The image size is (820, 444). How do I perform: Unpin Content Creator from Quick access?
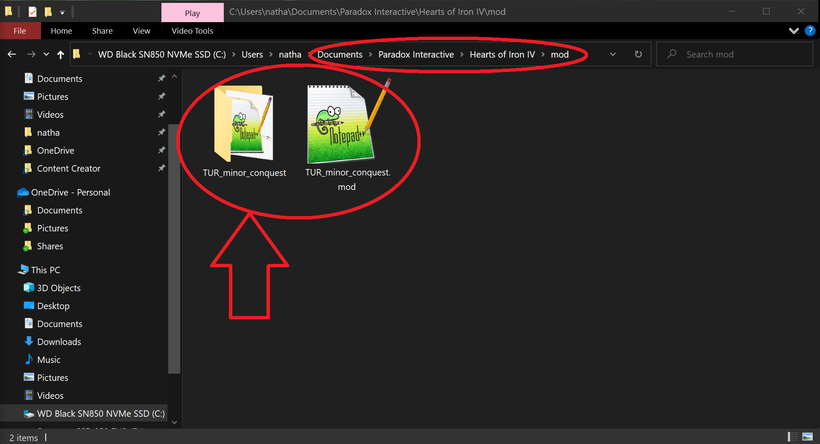[162, 168]
